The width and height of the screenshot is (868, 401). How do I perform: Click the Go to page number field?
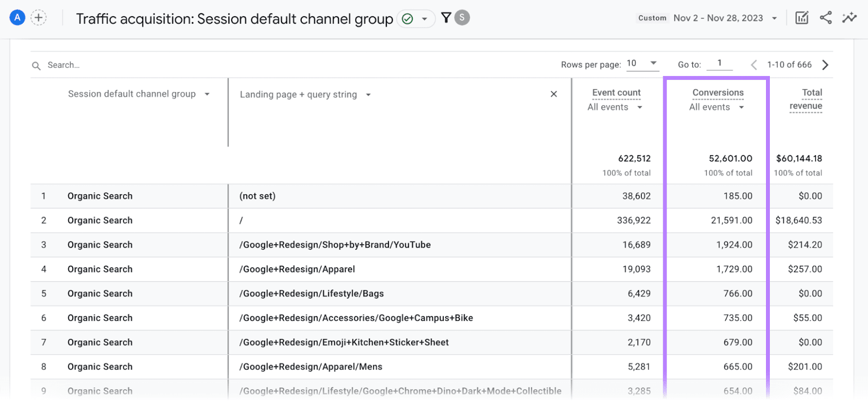719,63
